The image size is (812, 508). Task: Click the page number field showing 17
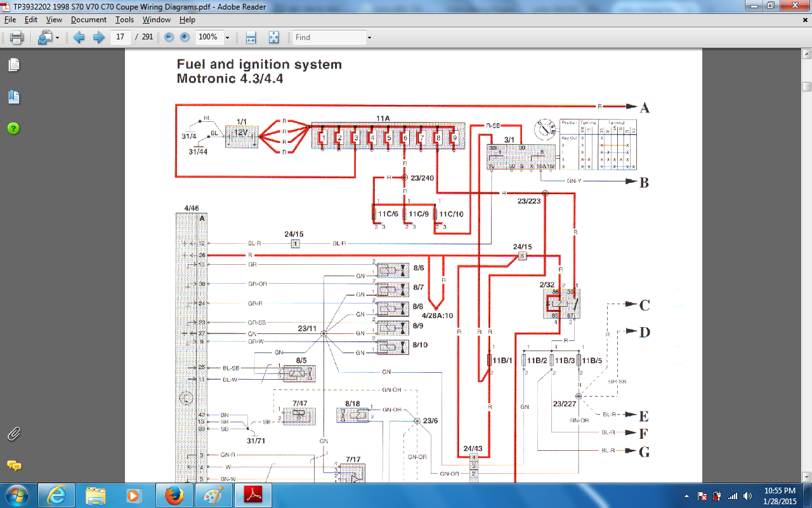[x=120, y=37]
